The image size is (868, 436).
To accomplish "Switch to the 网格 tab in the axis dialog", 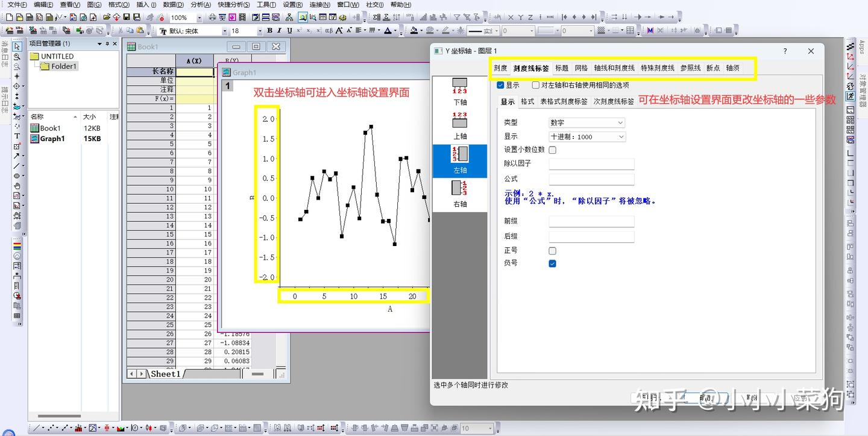I will (581, 68).
